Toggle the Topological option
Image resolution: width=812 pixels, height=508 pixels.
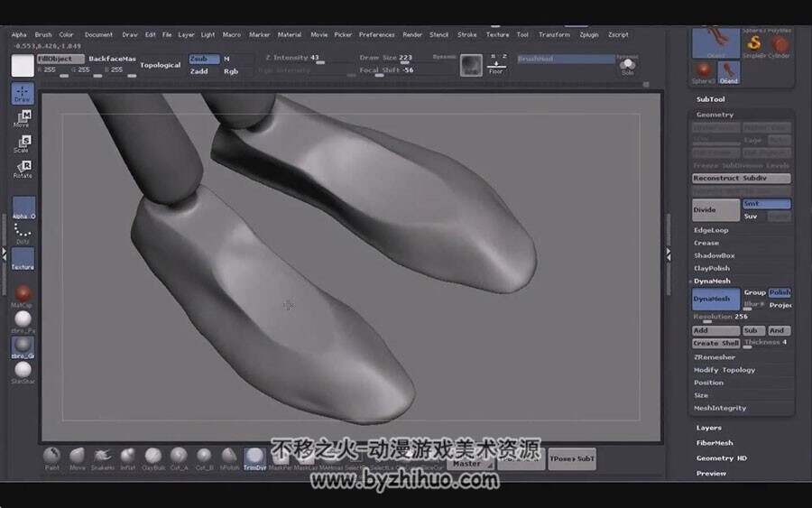[161, 65]
